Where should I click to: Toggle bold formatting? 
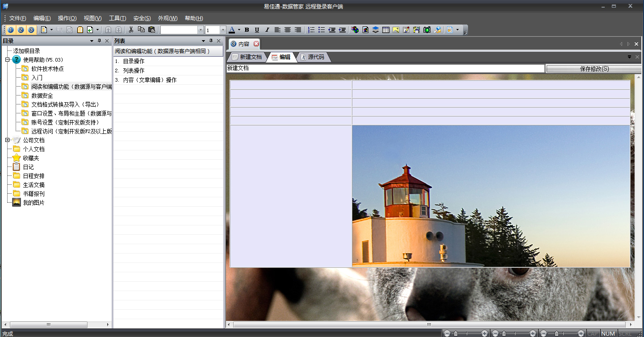tap(247, 30)
